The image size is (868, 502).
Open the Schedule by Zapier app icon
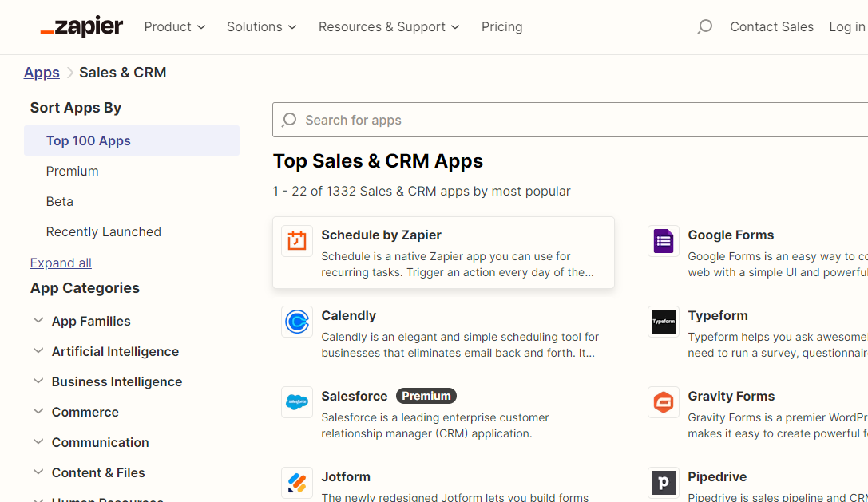point(297,241)
